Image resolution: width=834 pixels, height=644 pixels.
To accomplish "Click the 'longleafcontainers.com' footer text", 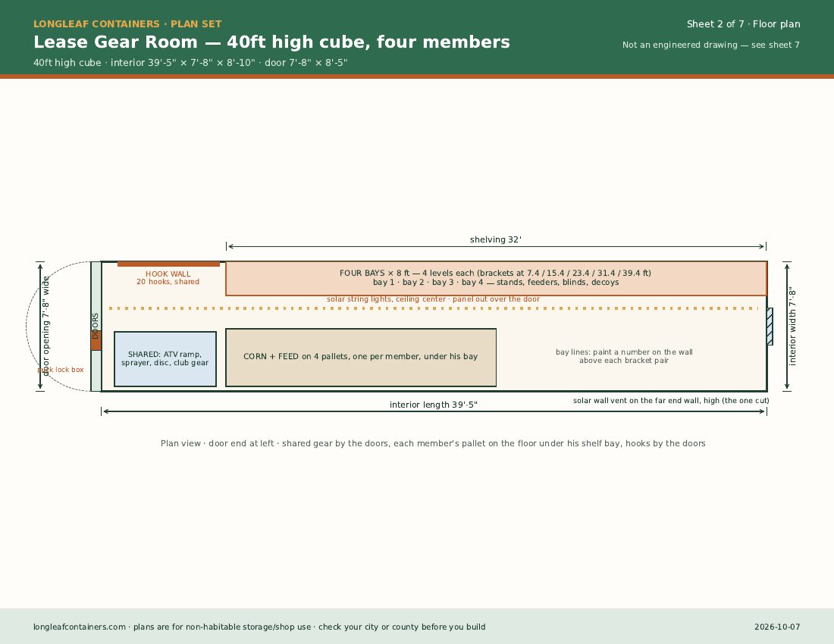I will point(259,627).
